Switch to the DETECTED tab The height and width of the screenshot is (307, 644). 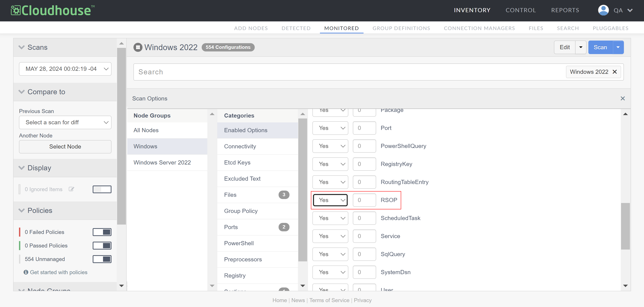pos(296,28)
